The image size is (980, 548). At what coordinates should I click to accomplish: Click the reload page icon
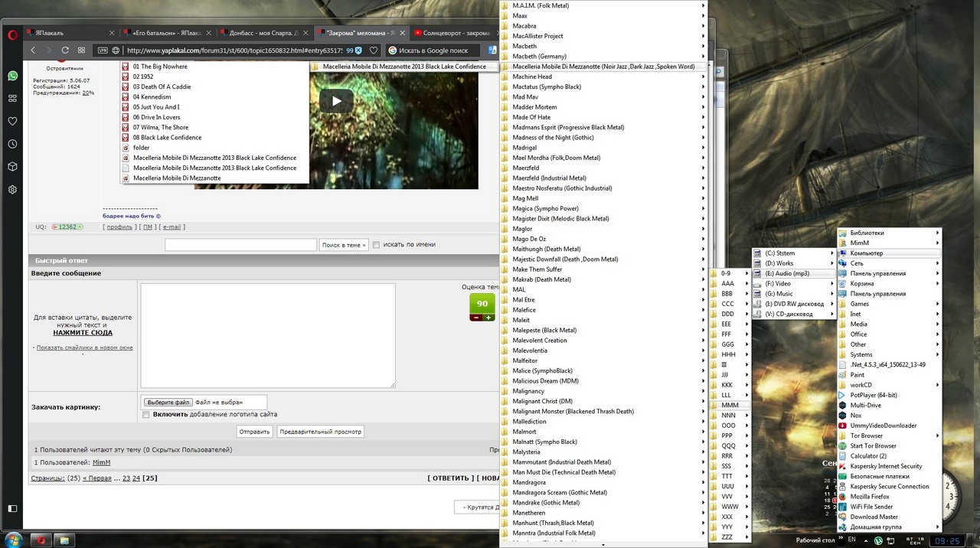coord(65,51)
